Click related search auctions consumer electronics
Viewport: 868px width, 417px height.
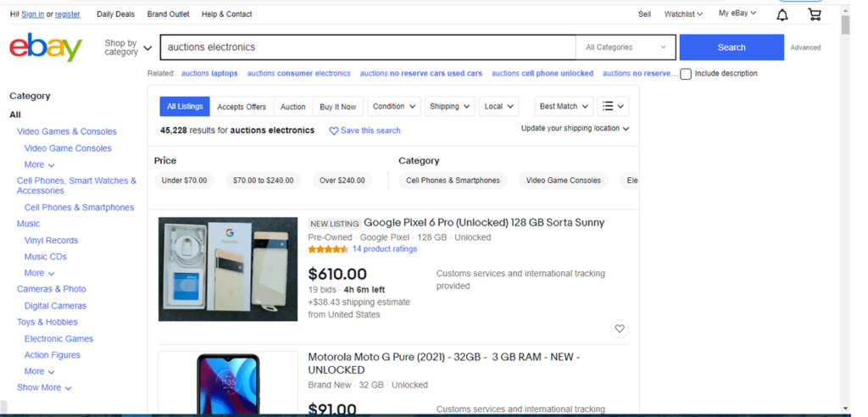click(299, 73)
